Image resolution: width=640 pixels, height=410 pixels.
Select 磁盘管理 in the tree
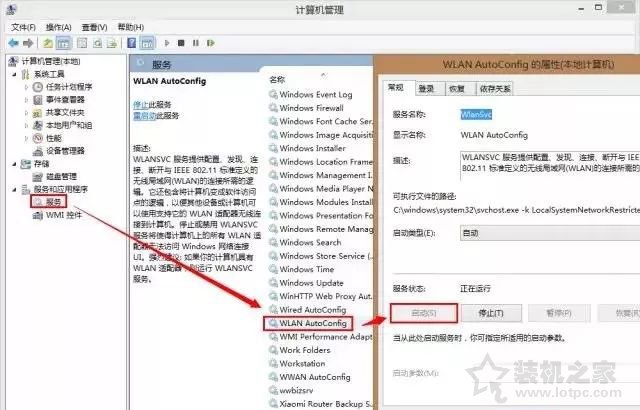tap(62, 176)
